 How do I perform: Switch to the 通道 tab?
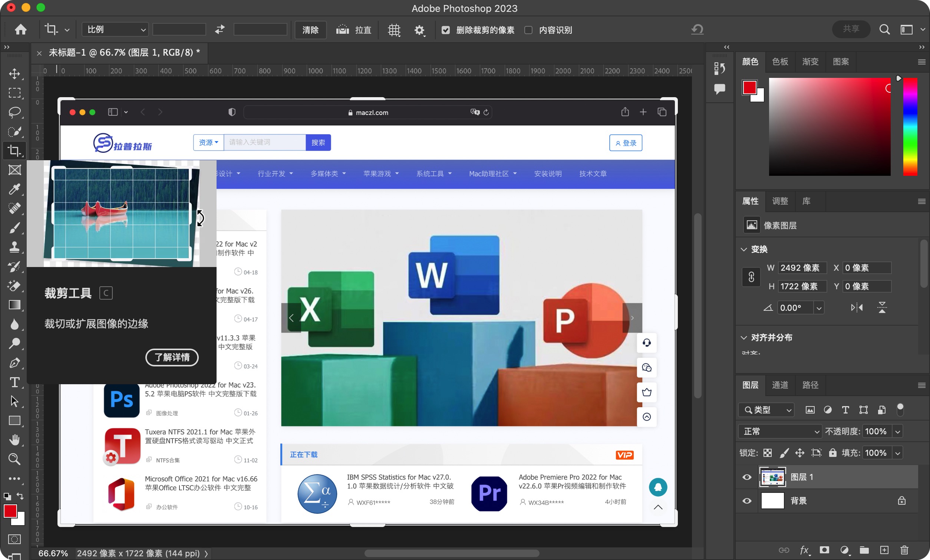click(780, 385)
